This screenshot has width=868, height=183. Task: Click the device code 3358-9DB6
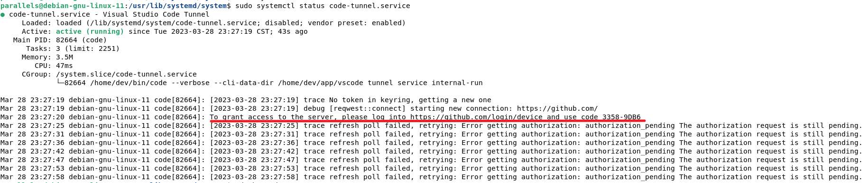(x=621, y=117)
